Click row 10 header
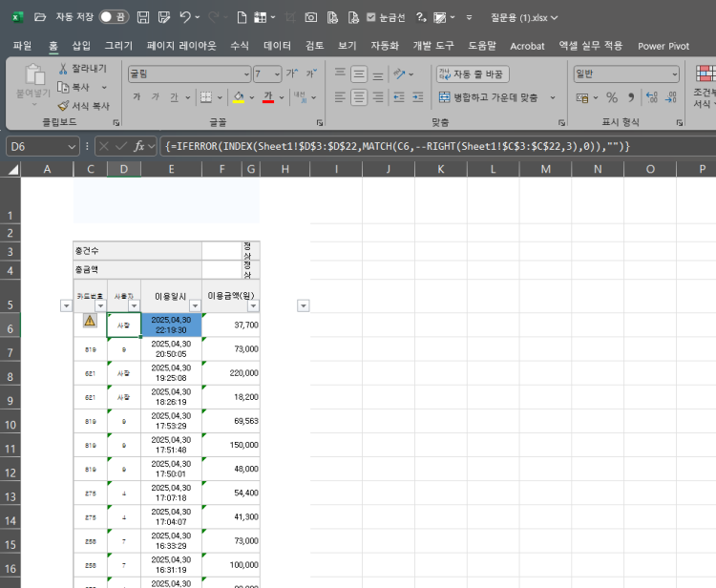Viewport: 716px width, 588px height. click(11, 422)
